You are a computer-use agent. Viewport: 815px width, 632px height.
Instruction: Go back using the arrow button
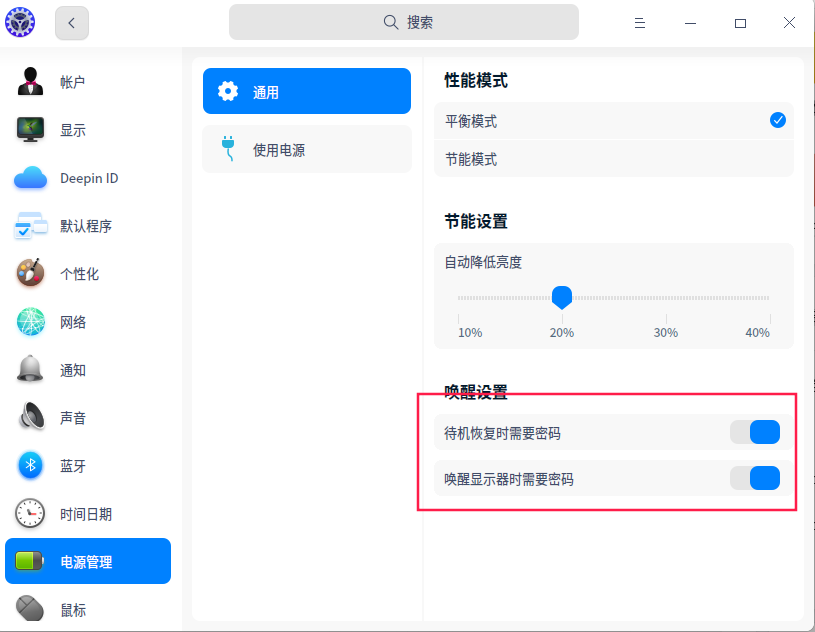tap(72, 23)
